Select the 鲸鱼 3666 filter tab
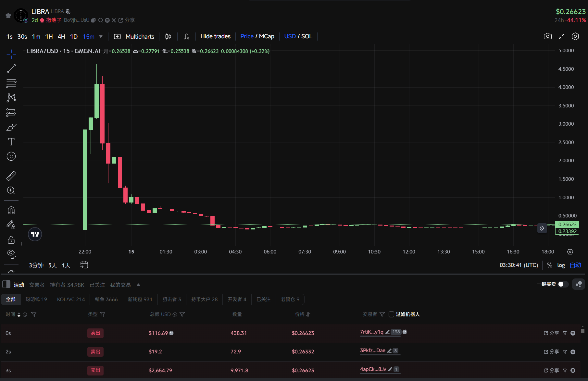The width and height of the screenshot is (588, 381). coord(106,299)
